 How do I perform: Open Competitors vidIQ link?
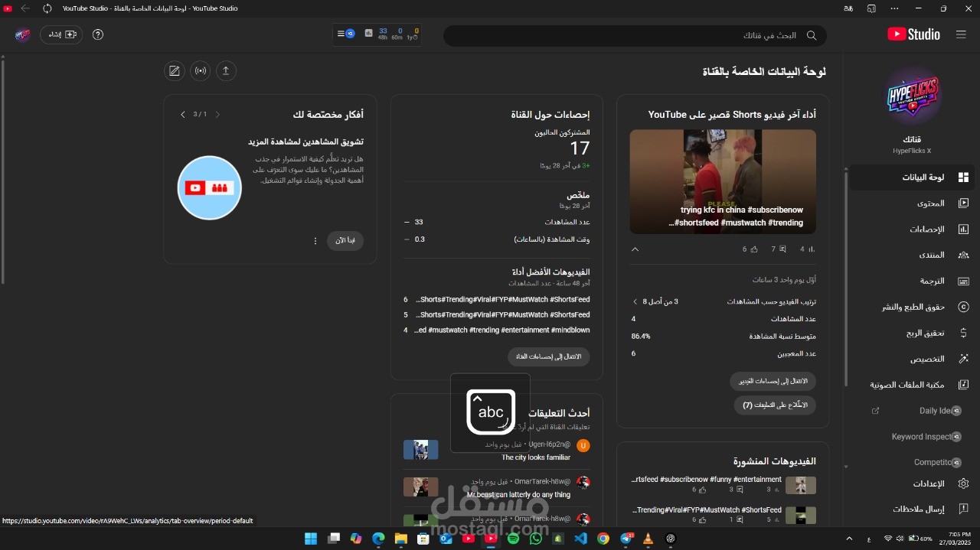tap(911, 462)
